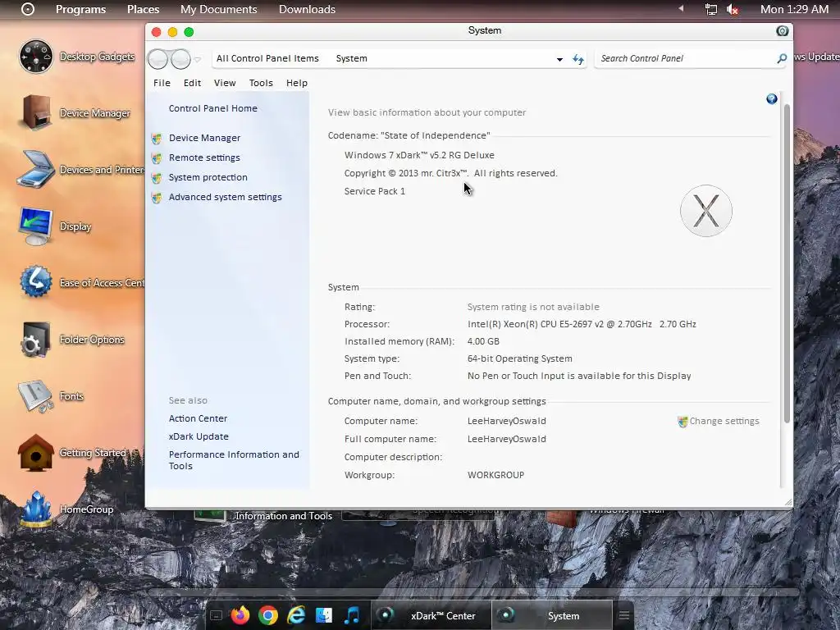
Task: Open the dock's list menu icon at right end
Action: click(x=624, y=615)
